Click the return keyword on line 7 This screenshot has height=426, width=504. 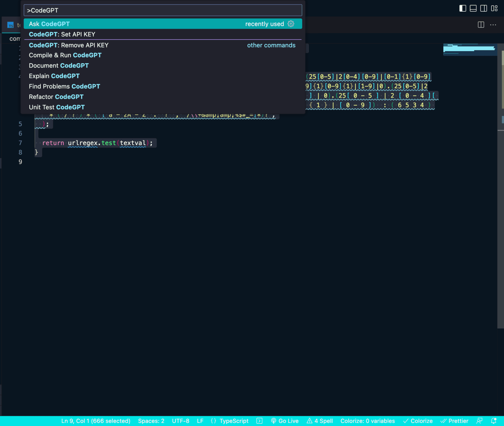pos(53,143)
